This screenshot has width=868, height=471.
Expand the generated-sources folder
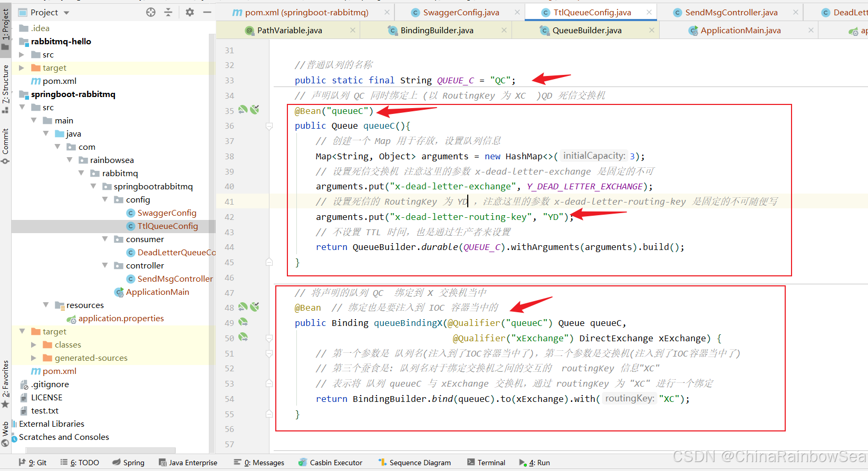pyautogui.click(x=34, y=358)
